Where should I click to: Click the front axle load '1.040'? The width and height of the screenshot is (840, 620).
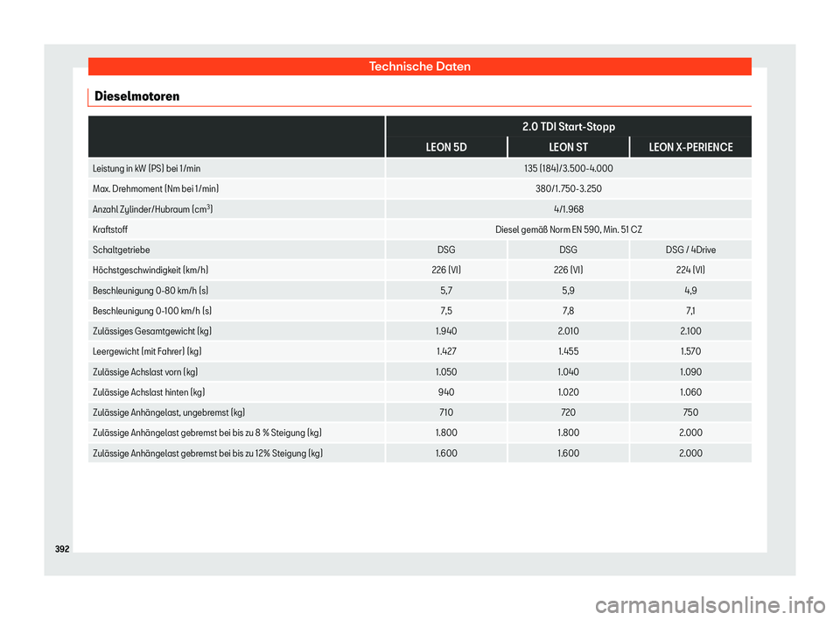569,372
